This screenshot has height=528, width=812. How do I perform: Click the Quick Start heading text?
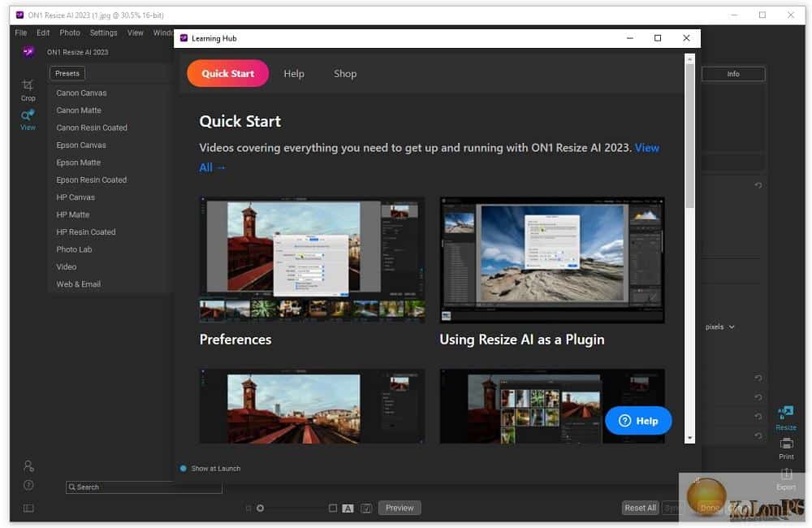coord(240,121)
